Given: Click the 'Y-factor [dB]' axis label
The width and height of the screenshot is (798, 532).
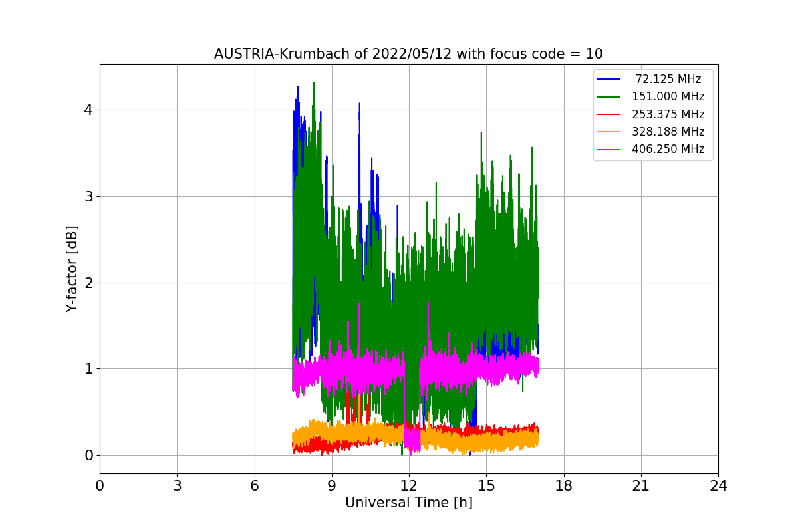Looking at the screenshot, I should click(x=72, y=269).
